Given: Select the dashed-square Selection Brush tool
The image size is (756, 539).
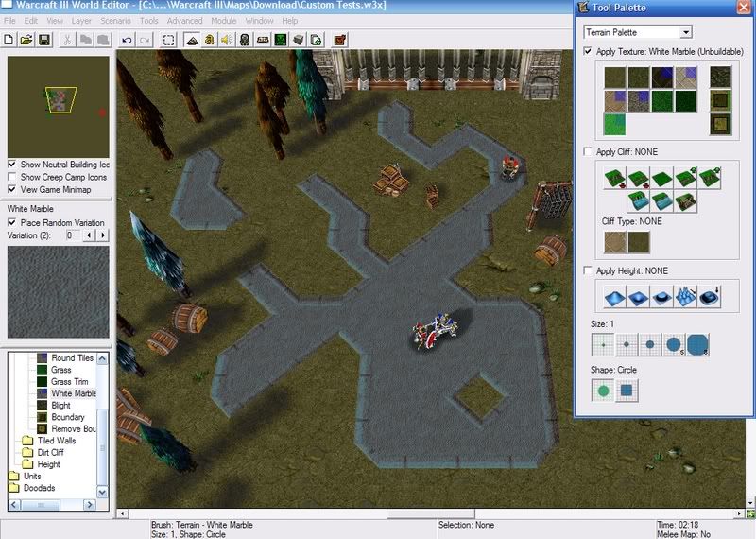Looking at the screenshot, I should pos(169,40).
